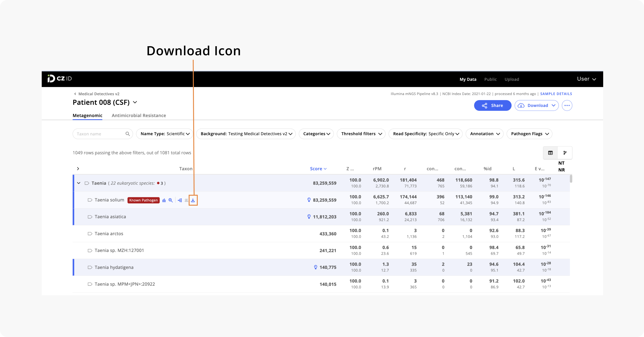This screenshot has height=337, width=644.
Task: Open coverage visualization bar chart for Taenia solium
Action: (x=164, y=200)
